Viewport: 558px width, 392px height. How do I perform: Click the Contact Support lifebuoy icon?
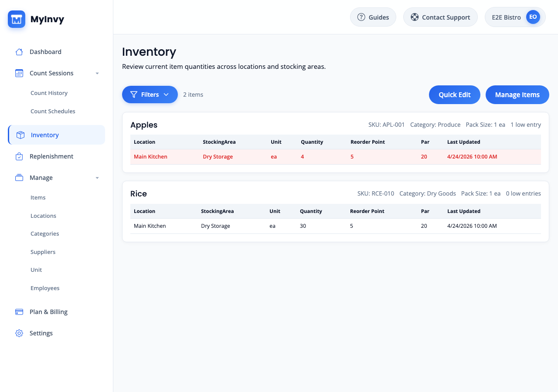[x=415, y=17]
